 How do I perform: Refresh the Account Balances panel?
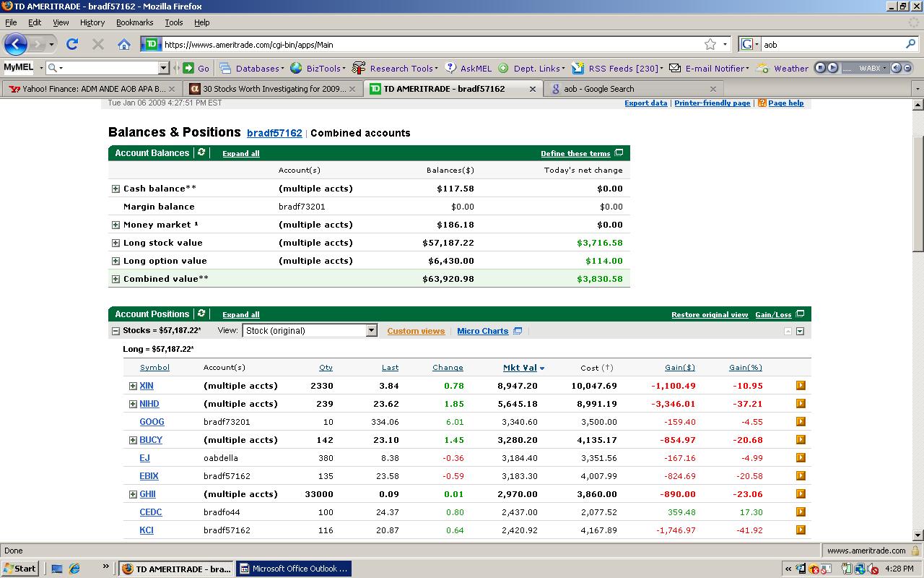[201, 152]
